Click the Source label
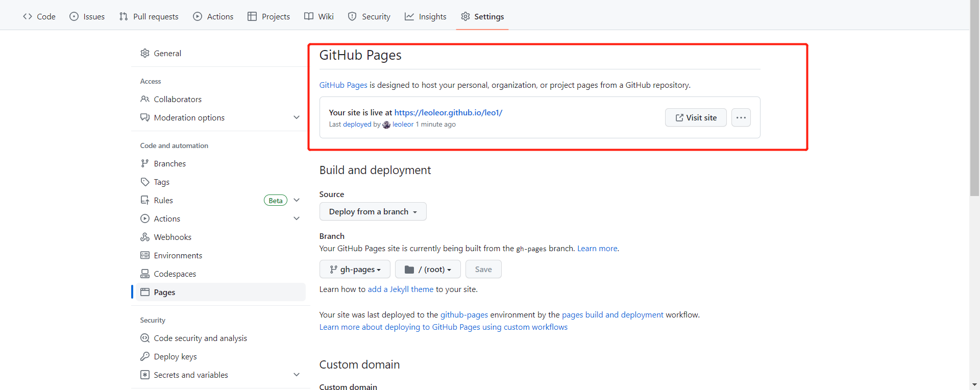This screenshot has width=980, height=390. tap(332, 194)
